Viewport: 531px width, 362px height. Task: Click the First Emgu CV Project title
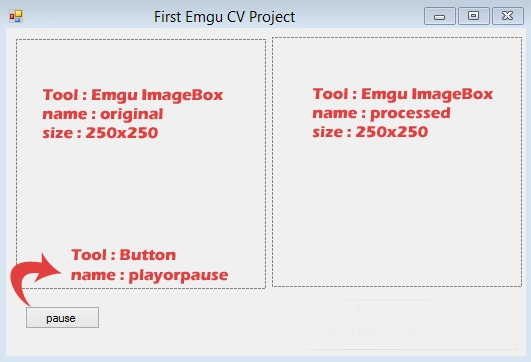click(225, 17)
